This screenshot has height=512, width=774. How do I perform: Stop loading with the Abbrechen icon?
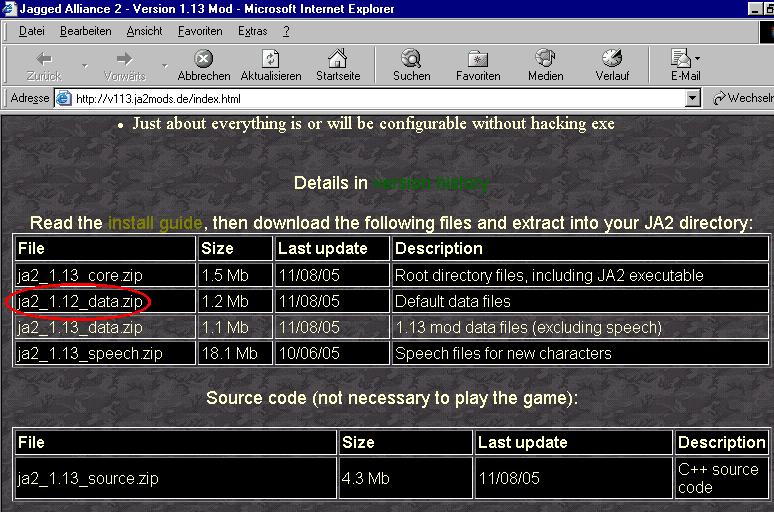click(203, 59)
